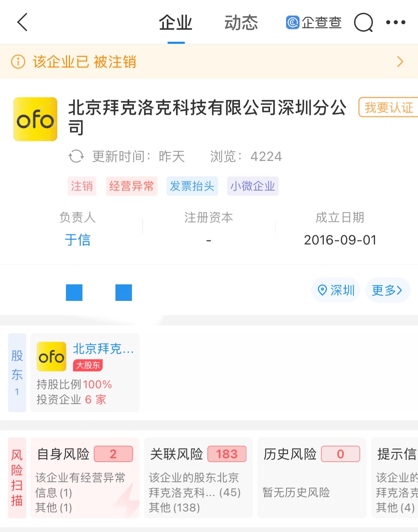This screenshot has width=418, height=532.
Task: Tap the Shenzhen location pin button
Action: [336, 290]
